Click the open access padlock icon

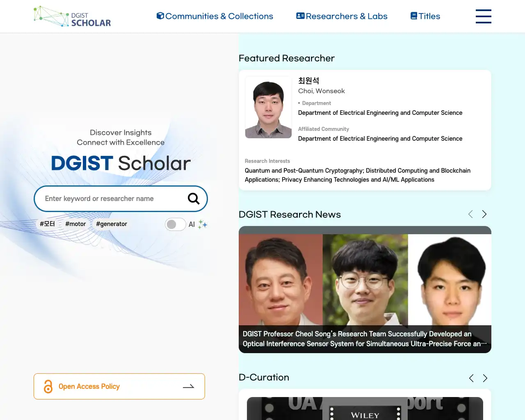[x=48, y=386]
